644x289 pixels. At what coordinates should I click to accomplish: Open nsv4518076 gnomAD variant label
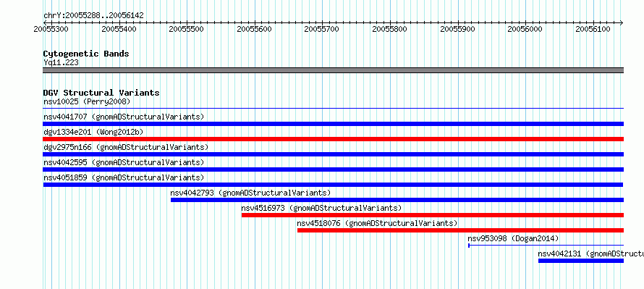click(x=378, y=223)
